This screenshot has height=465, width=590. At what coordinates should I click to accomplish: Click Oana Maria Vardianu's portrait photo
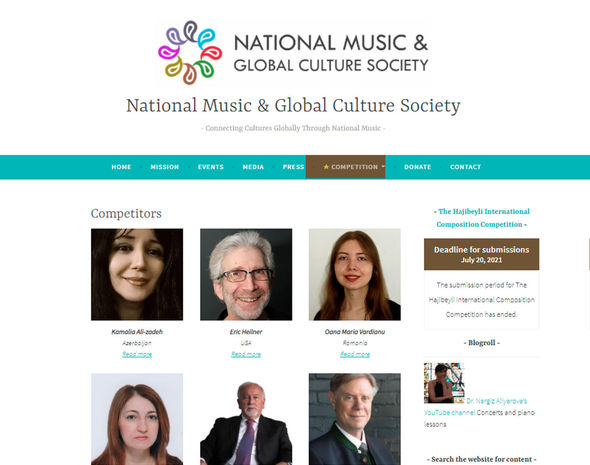(x=355, y=275)
